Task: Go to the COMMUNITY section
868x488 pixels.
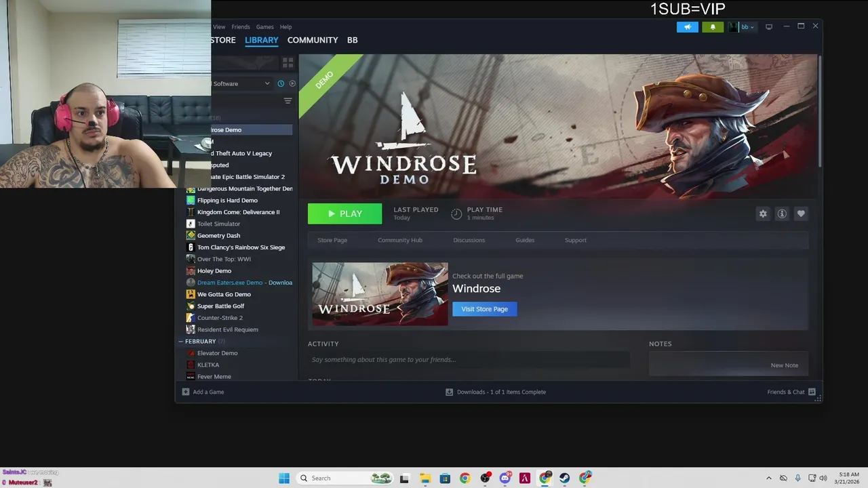Action: pos(313,40)
